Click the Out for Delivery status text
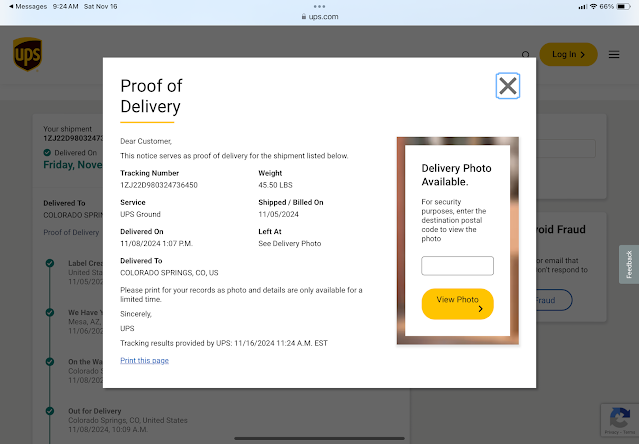This screenshot has height=444, width=639. point(95,411)
